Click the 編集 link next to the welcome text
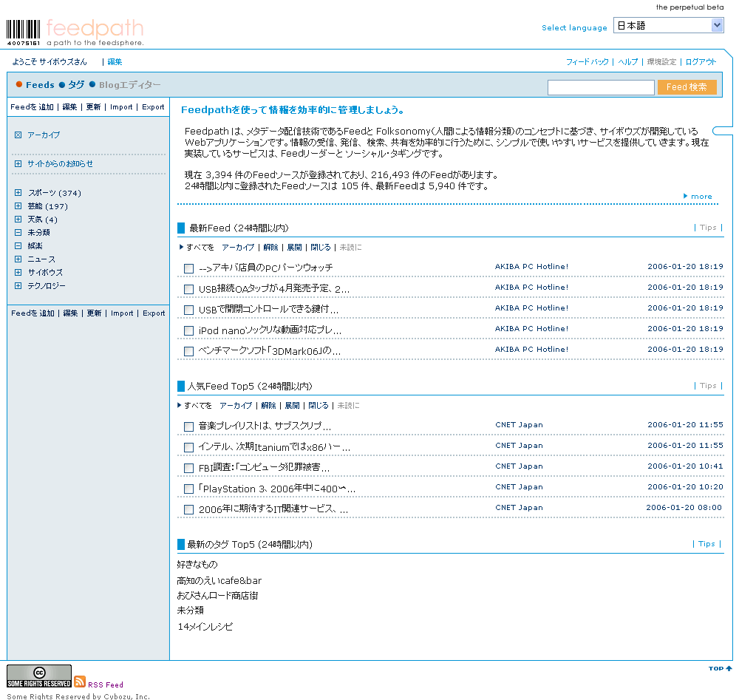Screen dimensions: 739x700 (115, 62)
